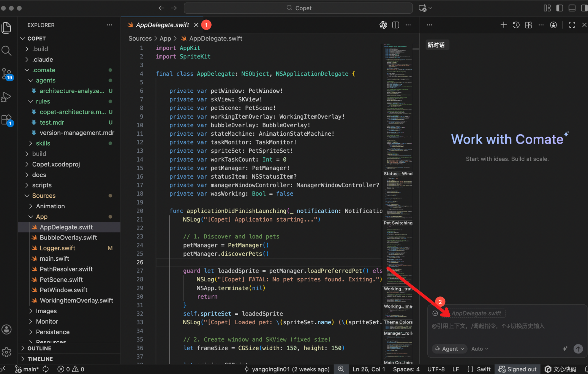Expand the OUTLINE section
588x374 pixels.
pos(39,348)
